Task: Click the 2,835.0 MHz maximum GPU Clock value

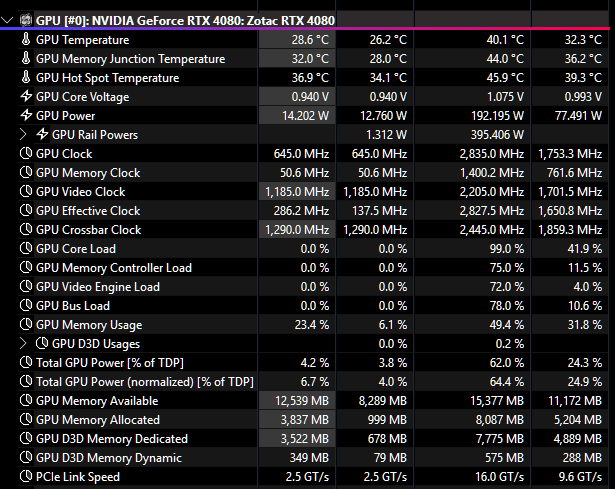Action: tap(492, 154)
